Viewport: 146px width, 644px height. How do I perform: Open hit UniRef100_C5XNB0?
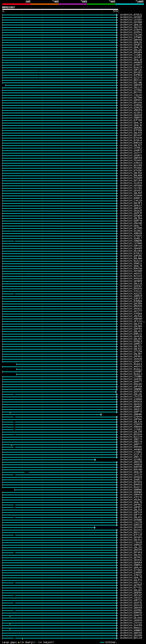(131, 377)
